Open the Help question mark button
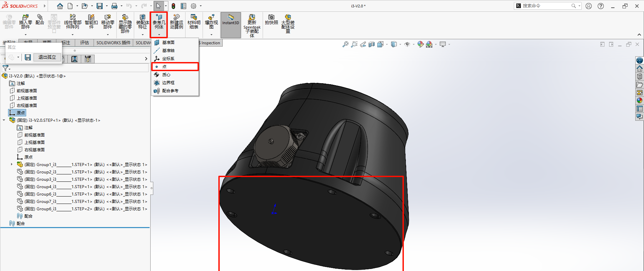Screen dimensions: 644x271 601,6
